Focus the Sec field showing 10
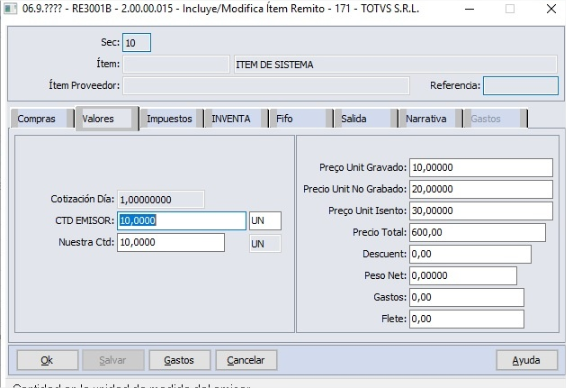 [x=136, y=43]
